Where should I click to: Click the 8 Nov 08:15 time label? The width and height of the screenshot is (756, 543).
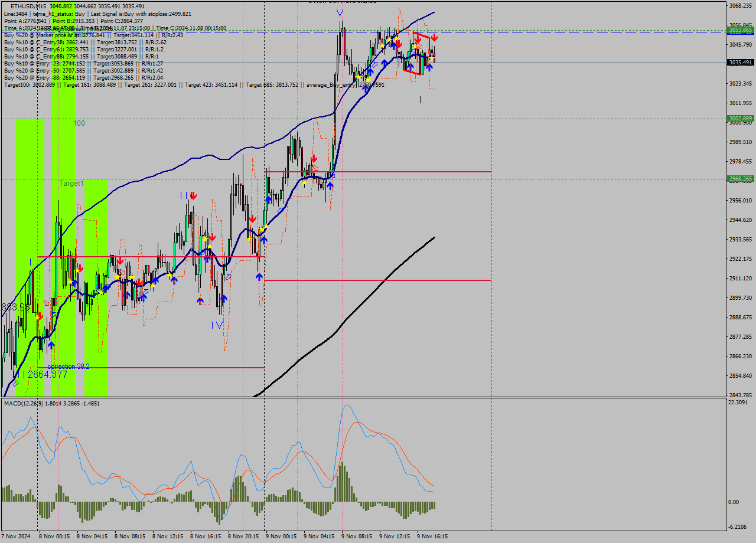(130, 537)
